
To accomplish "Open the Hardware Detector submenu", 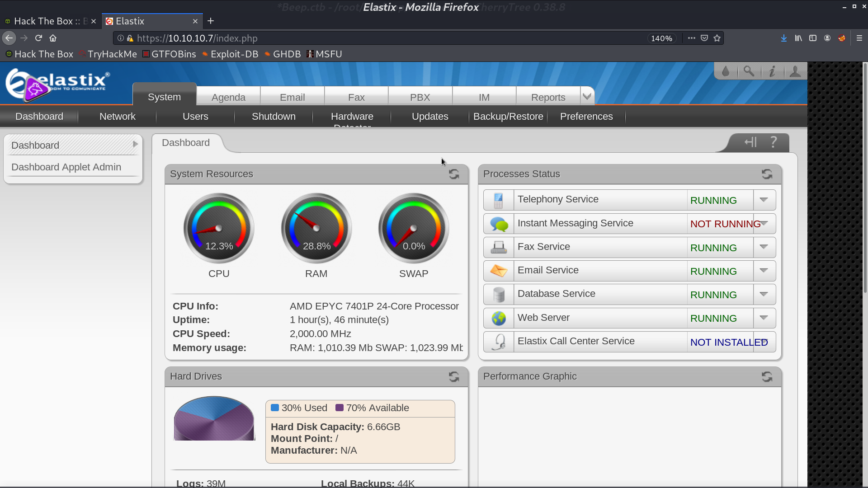I will (x=352, y=117).
